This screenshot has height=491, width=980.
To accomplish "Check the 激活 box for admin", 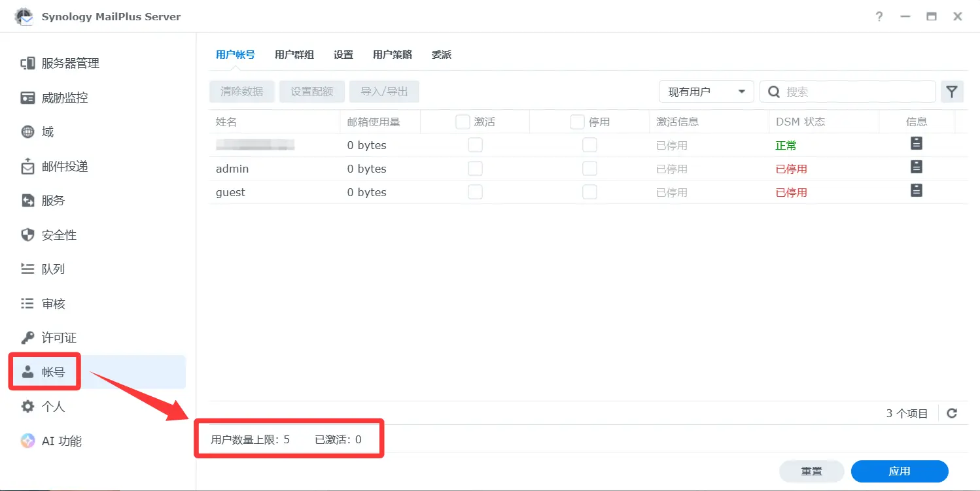I will [x=475, y=169].
